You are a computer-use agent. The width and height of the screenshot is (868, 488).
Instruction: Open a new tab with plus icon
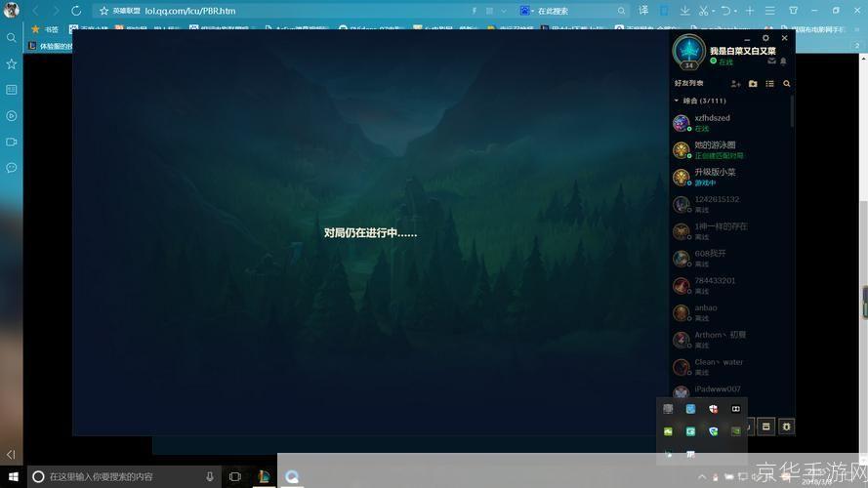pos(750,11)
